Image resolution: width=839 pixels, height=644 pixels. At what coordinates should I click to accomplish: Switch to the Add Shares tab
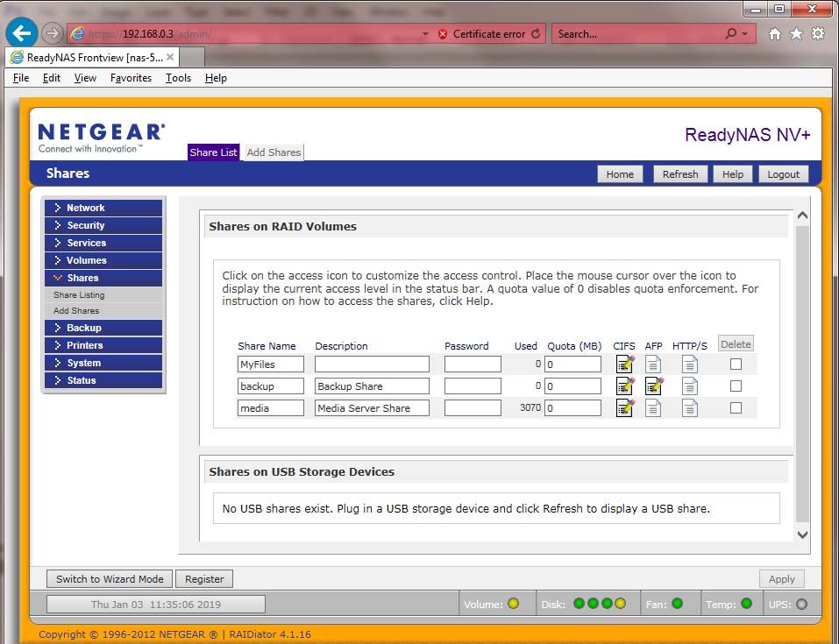pos(274,152)
